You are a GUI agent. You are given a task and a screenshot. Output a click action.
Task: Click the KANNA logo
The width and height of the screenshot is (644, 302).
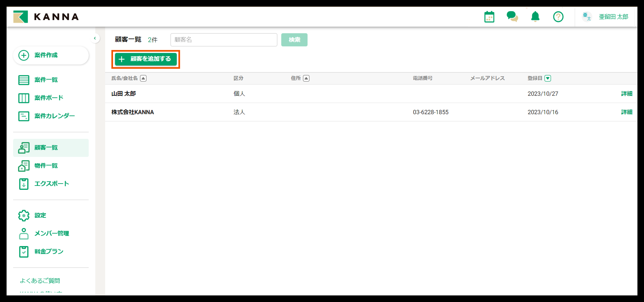click(x=46, y=17)
